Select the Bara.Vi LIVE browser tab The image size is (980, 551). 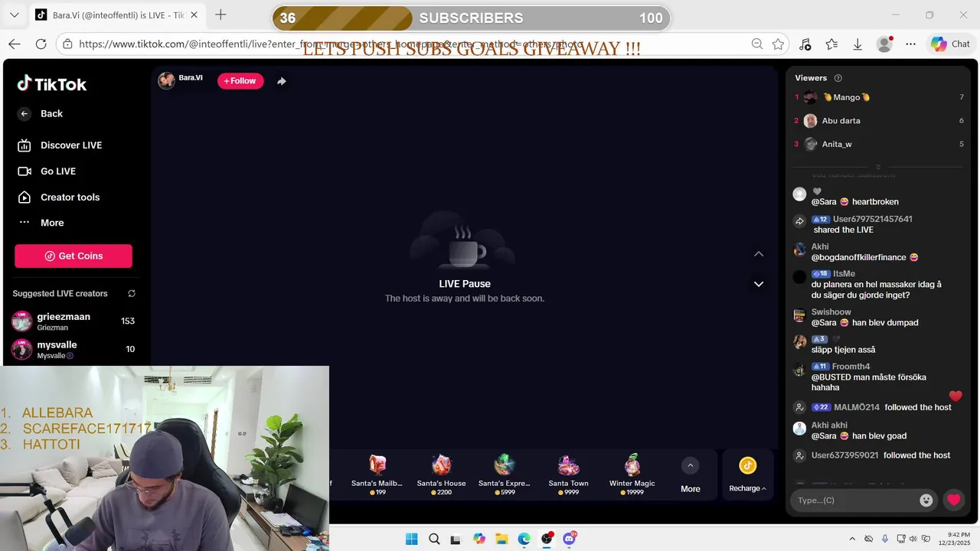coord(116,15)
